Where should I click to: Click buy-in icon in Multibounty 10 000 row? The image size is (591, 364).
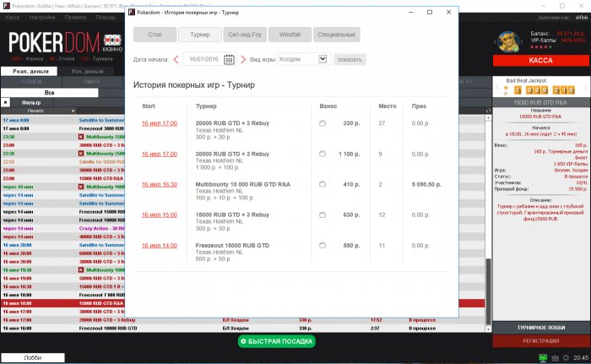[323, 184]
